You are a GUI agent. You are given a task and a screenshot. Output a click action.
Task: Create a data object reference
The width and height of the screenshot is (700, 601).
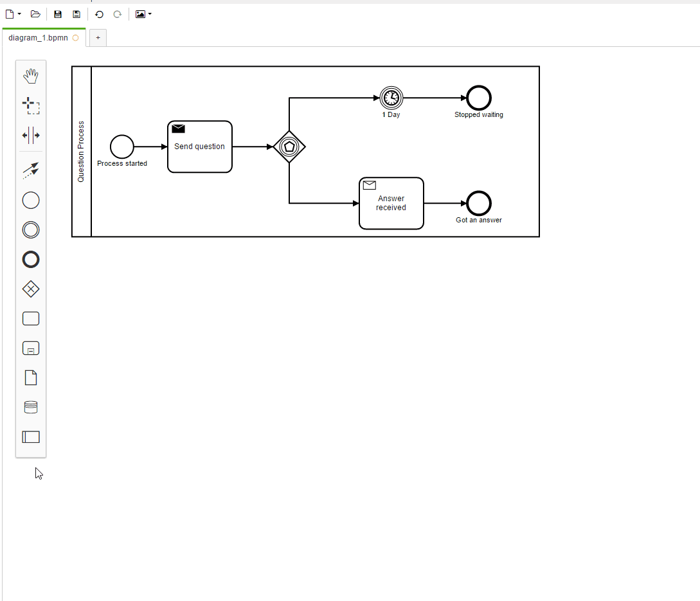pos(31,378)
